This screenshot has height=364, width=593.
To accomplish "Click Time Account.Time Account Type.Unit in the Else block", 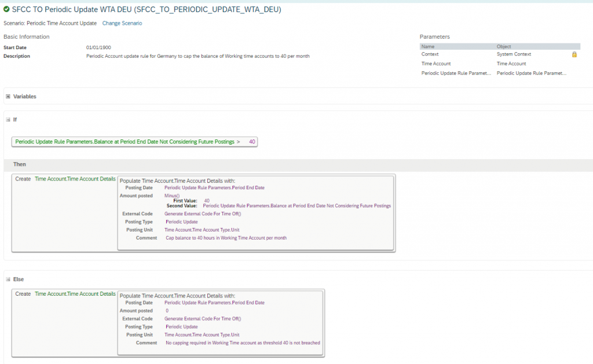I will pos(202,334).
